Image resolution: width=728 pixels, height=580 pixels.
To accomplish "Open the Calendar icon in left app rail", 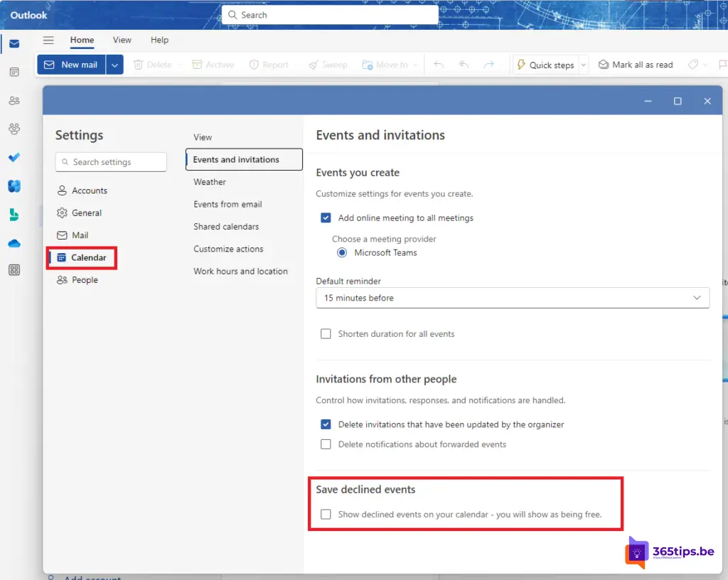I will [14, 72].
